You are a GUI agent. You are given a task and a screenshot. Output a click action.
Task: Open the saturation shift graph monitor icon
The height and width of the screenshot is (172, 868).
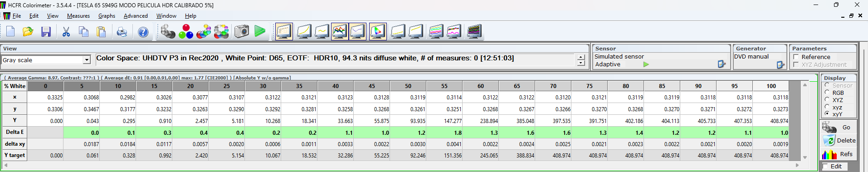click(x=398, y=32)
